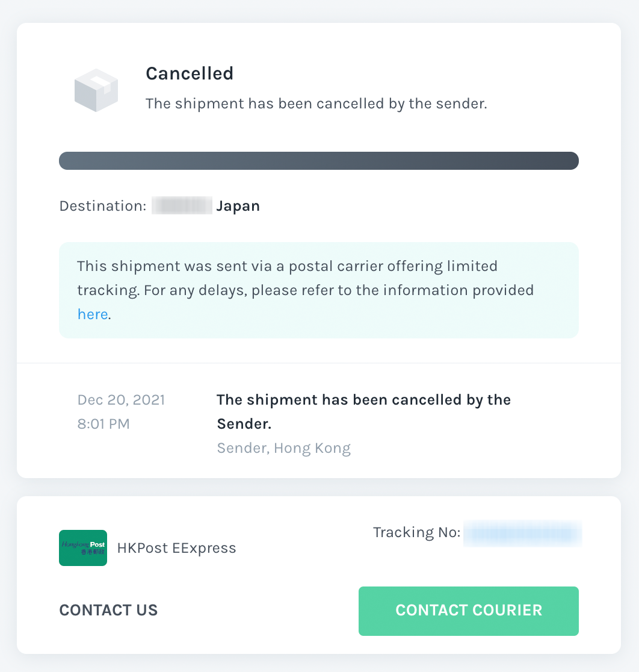Viewport: 639px width, 672px height.
Task: Click the Sender, Hong Kong location text
Action: point(284,448)
